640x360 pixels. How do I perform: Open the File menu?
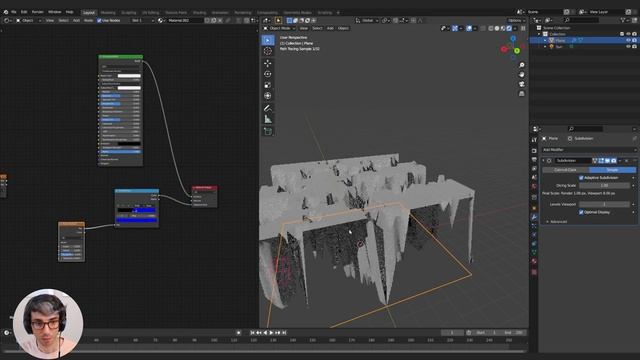coord(14,12)
